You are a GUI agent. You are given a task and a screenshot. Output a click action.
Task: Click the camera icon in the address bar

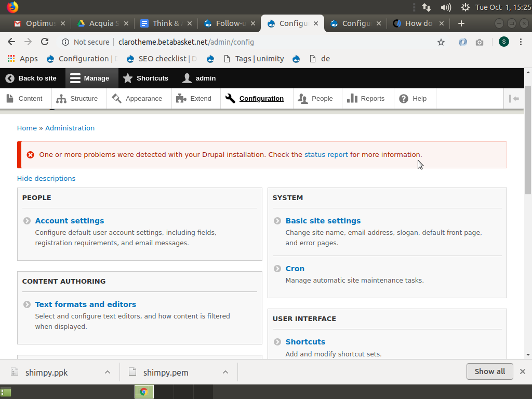pyautogui.click(x=478, y=42)
